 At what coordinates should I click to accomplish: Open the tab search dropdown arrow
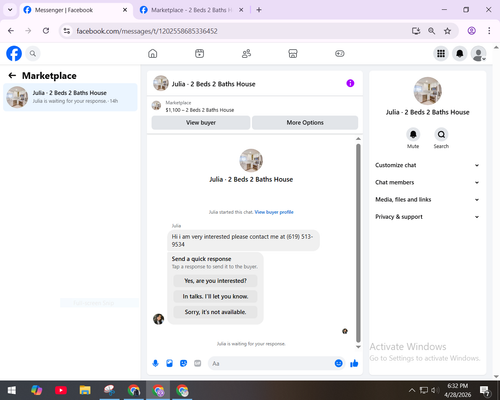[x=10, y=10]
